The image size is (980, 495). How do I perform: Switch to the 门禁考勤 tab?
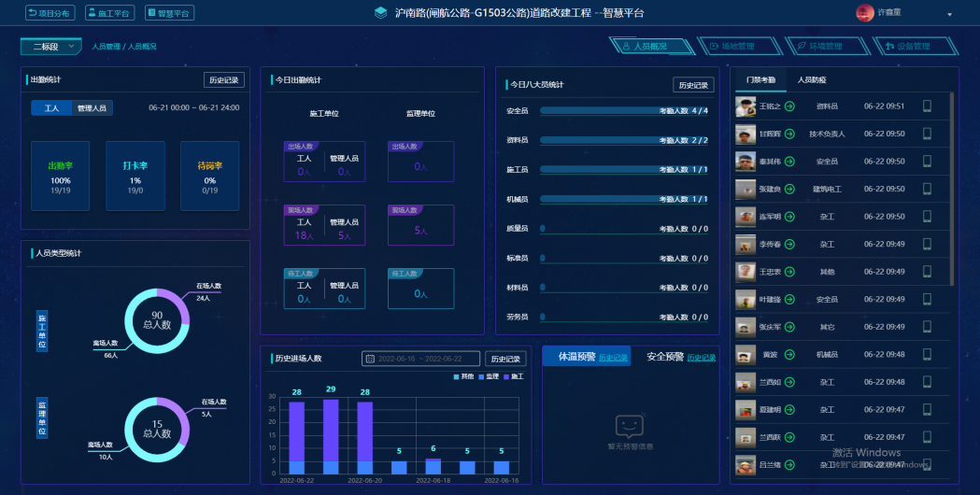click(760, 80)
